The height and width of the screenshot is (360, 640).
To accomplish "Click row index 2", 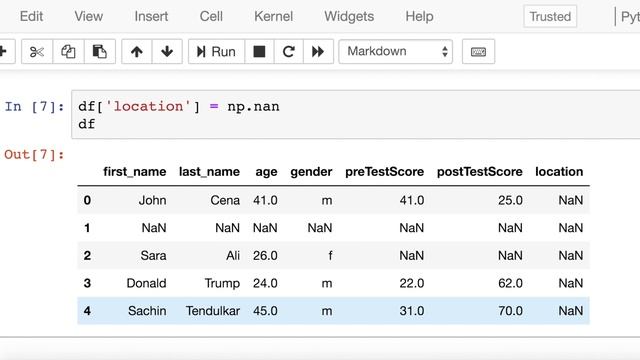I will pos(87,256).
